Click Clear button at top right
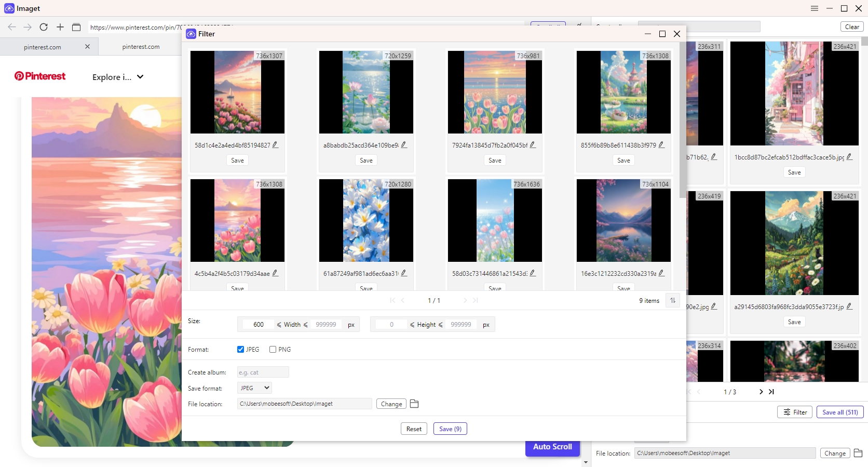The image size is (868, 467). coord(852,26)
